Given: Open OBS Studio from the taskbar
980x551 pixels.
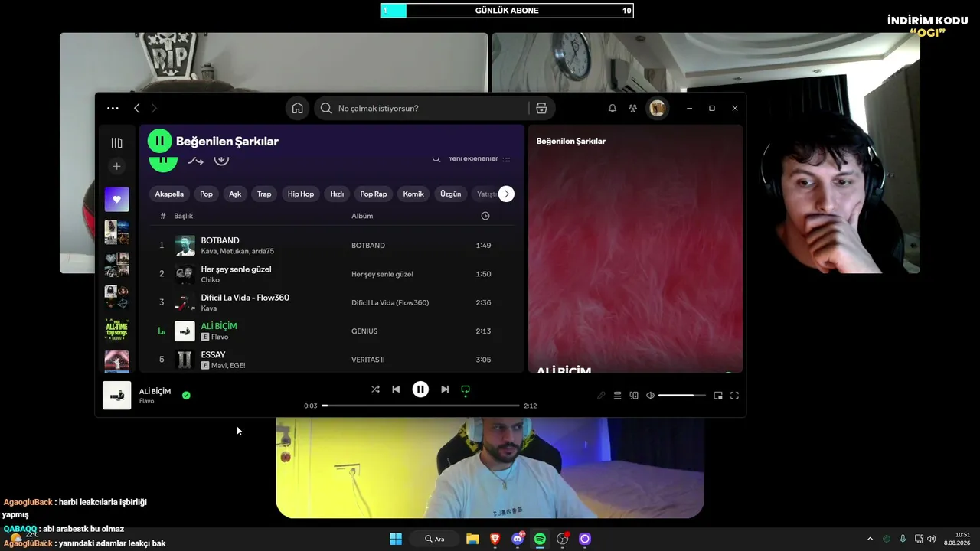Looking at the screenshot, I should (563, 539).
